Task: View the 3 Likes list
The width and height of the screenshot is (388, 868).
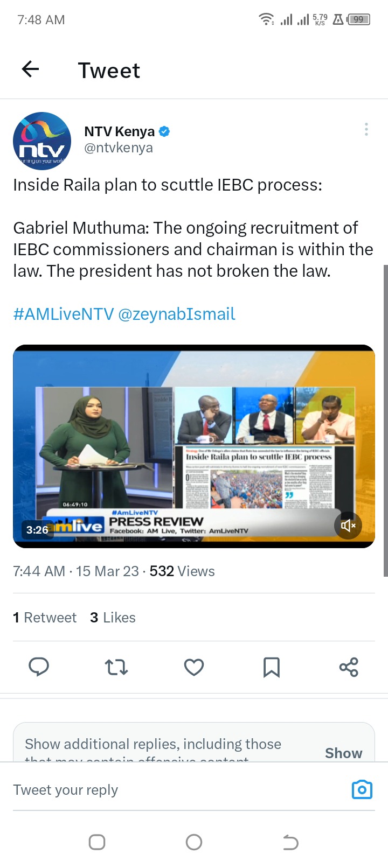Action: 113,618
